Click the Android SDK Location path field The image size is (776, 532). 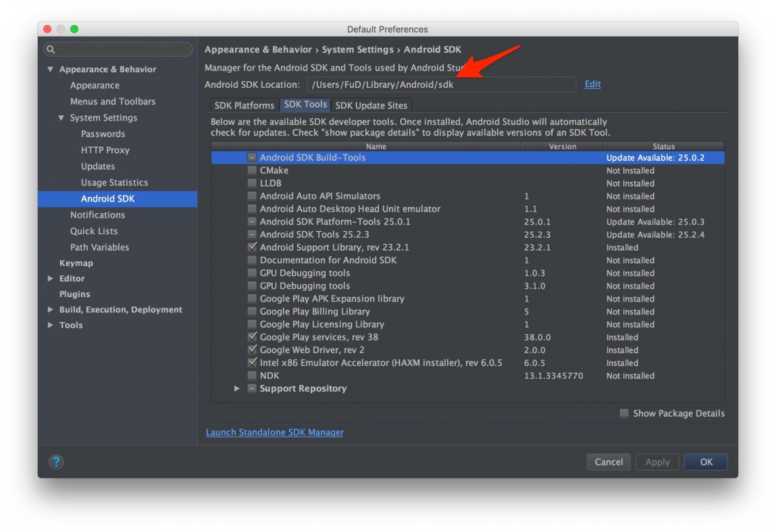pyautogui.click(x=442, y=84)
